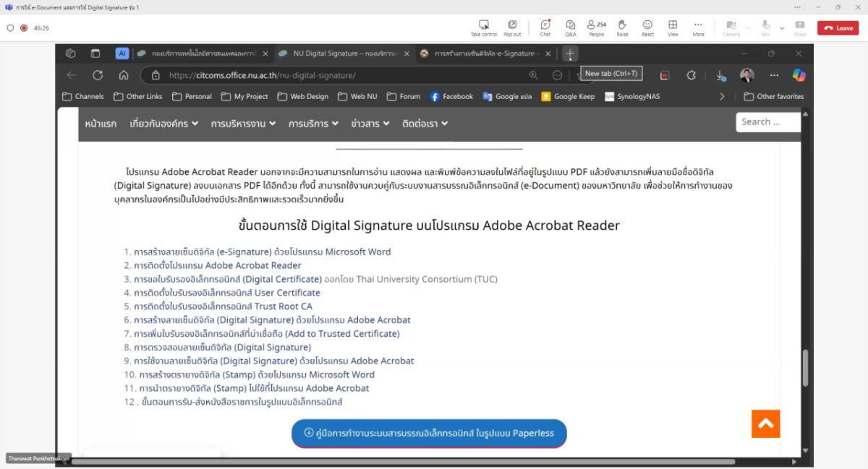
Task: Open the Other favorites folder
Action: 773,96
